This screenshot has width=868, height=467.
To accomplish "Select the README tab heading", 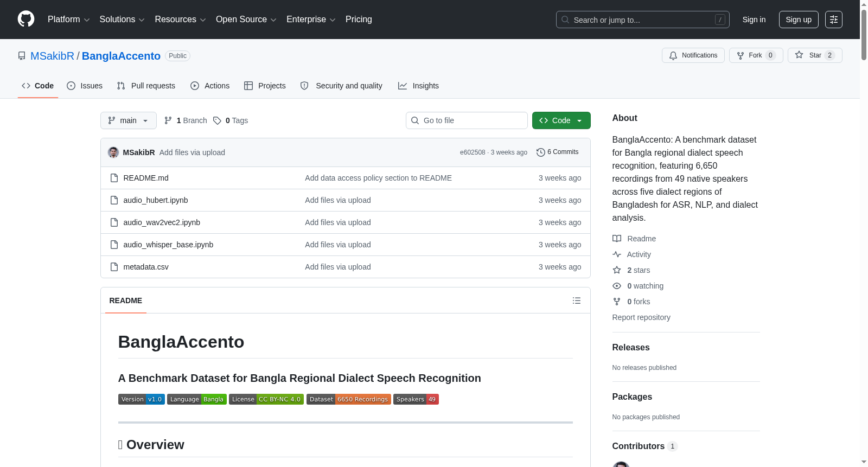I will [x=126, y=300].
